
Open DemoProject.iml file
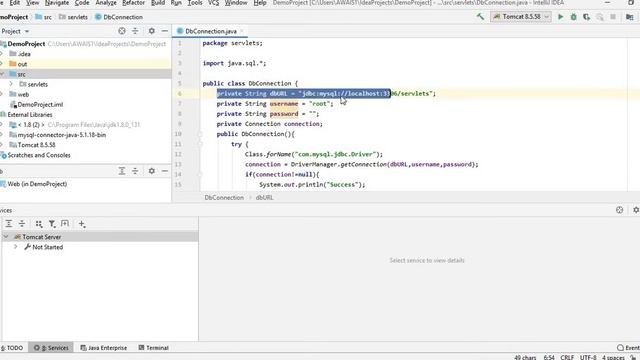(40, 104)
